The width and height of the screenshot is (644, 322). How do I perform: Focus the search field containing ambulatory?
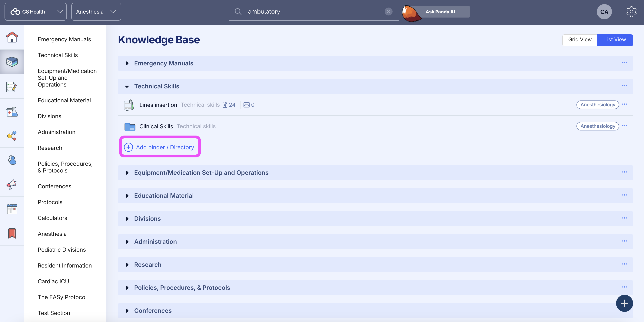tap(314, 11)
